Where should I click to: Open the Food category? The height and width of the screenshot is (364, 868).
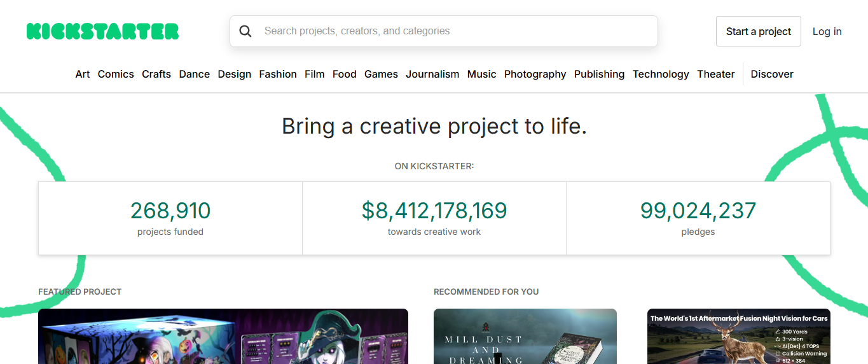tap(345, 74)
